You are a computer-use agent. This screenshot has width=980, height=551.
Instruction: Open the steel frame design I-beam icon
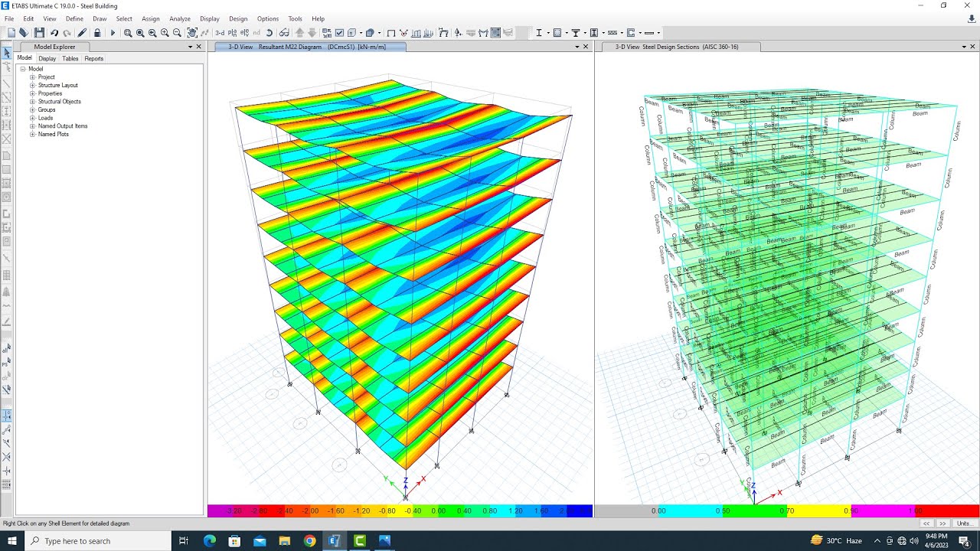tap(539, 33)
